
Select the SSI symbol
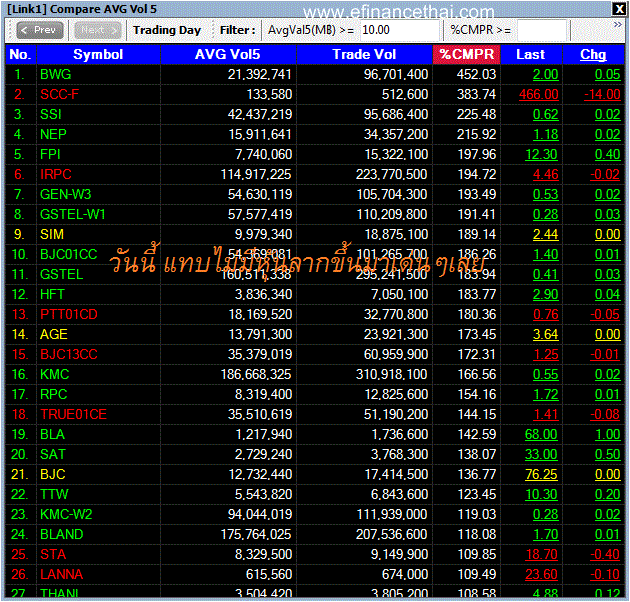pos(51,115)
